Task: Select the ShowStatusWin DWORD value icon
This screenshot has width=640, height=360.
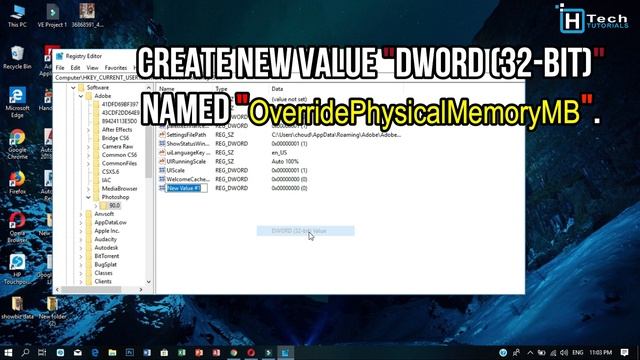Action: pos(162,144)
